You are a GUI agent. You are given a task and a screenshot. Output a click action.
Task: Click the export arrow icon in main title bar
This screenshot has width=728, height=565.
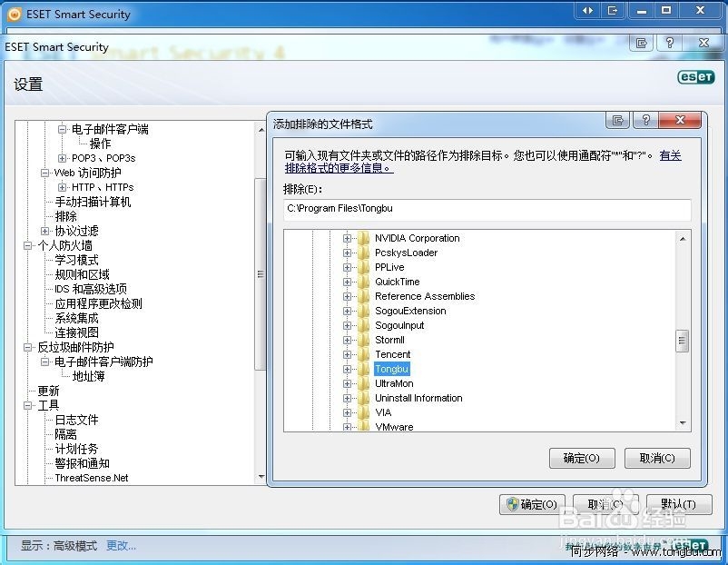(613, 10)
